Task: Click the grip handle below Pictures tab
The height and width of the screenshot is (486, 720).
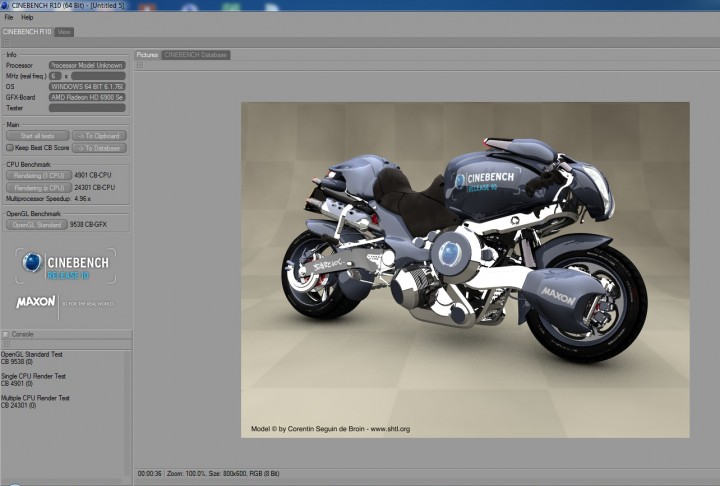Action: click(x=140, y=65)
